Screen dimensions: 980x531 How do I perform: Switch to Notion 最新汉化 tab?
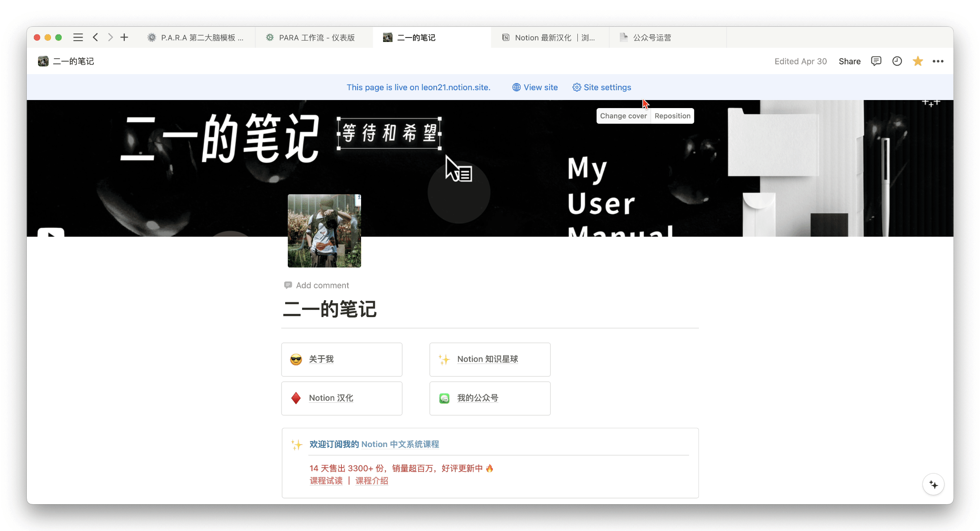click(550, 38)
